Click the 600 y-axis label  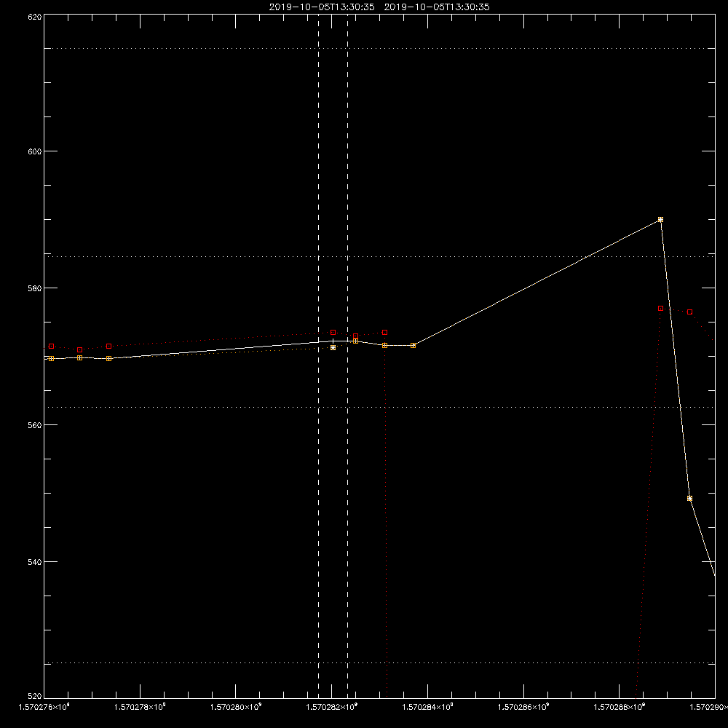point(35,151)
